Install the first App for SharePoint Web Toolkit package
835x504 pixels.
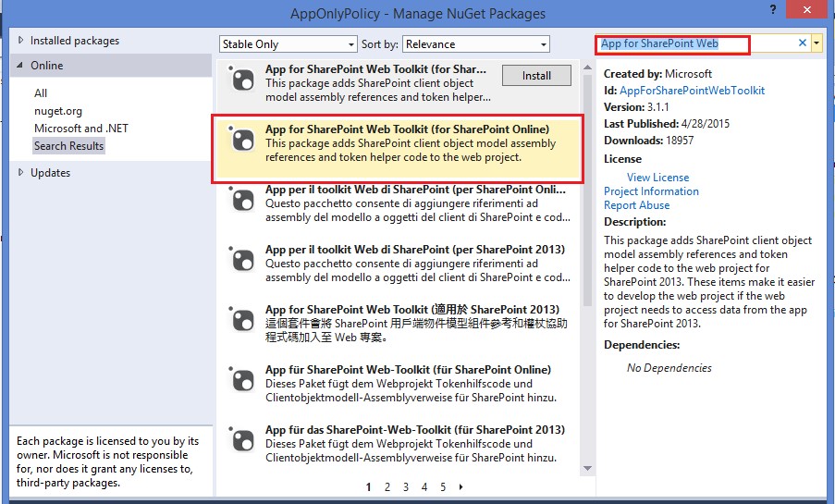click(536, 76)
